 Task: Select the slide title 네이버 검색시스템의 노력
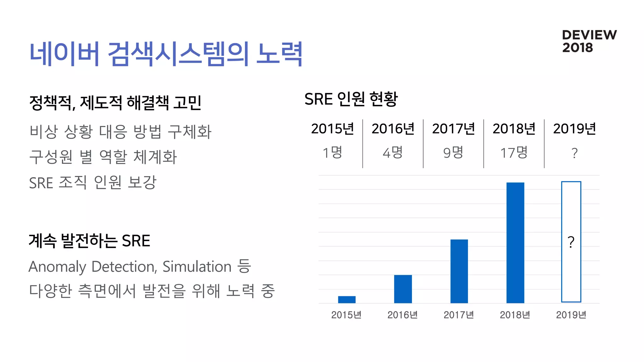tap(166, 54)
